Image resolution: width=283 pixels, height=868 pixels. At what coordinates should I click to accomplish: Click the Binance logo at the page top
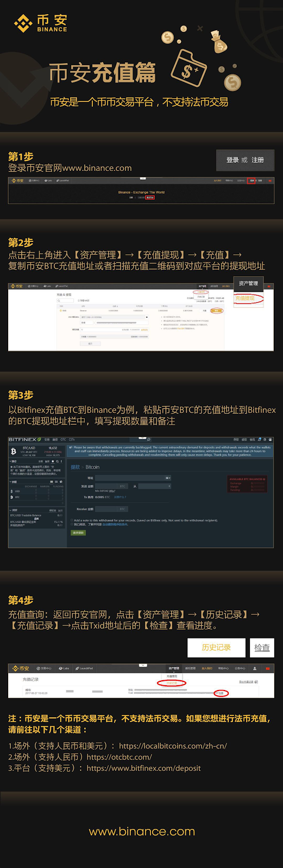click(40, 23)
